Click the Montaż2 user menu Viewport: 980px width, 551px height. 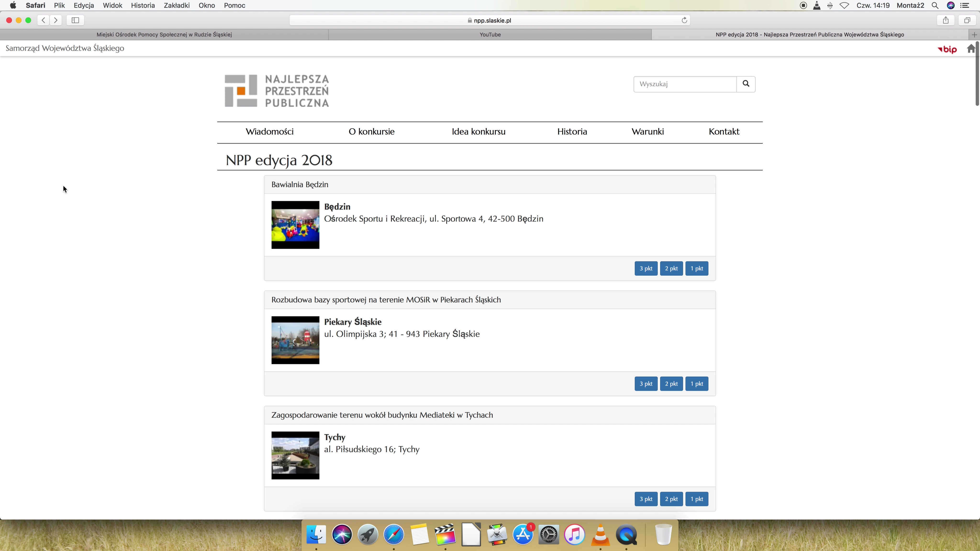910,5
